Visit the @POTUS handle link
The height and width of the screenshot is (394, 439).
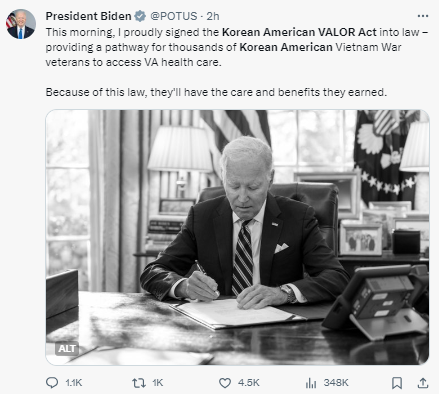pos(174,16)
